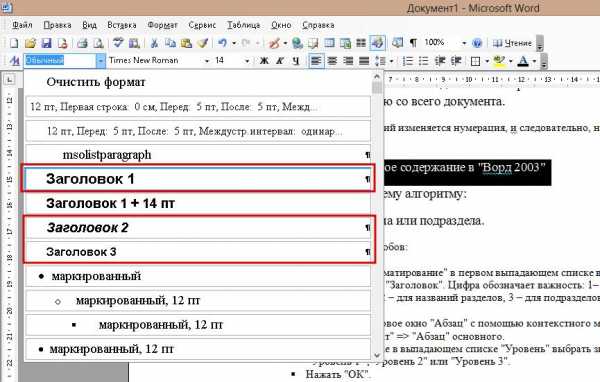Click the Undo arrow icon

223,43
